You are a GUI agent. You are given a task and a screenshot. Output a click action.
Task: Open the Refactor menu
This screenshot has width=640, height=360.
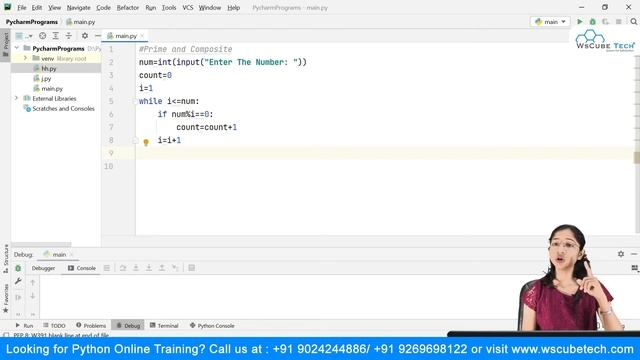coord(128,8)
